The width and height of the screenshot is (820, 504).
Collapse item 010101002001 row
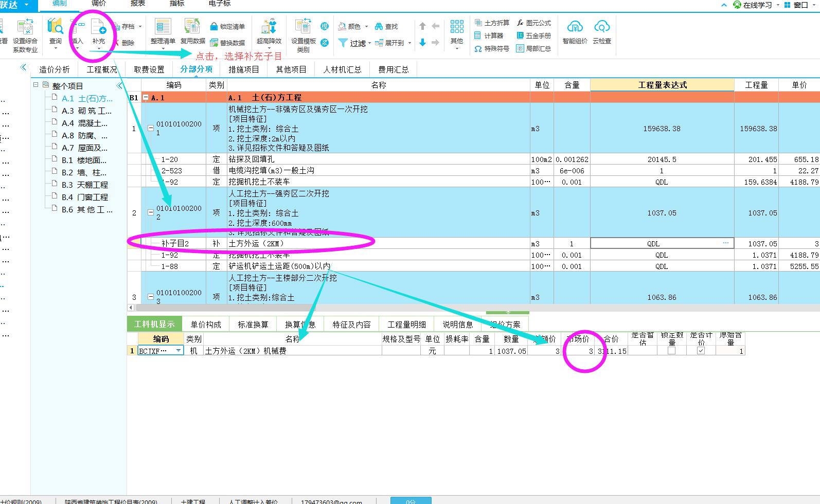click(x=151, y=128)
